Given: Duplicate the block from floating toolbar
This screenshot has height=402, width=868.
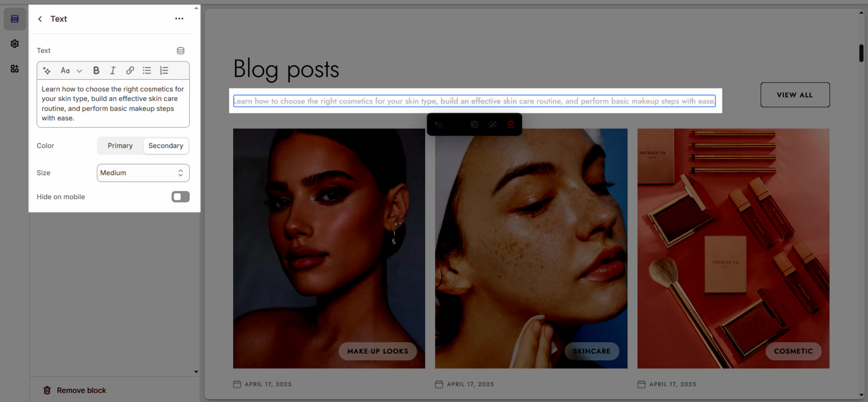Looking at the screenshot, I should [x=474, y=124].
